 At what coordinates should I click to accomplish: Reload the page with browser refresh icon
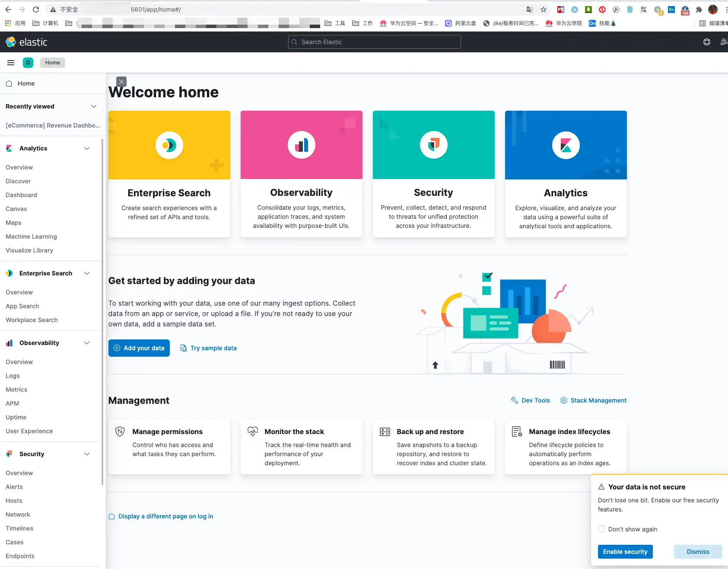point(36,10)
